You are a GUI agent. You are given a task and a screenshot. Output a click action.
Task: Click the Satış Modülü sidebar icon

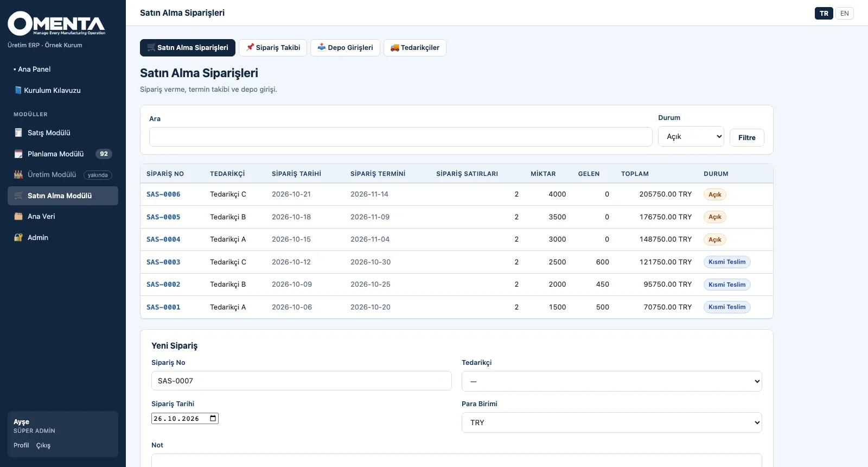tap(18, 132)
